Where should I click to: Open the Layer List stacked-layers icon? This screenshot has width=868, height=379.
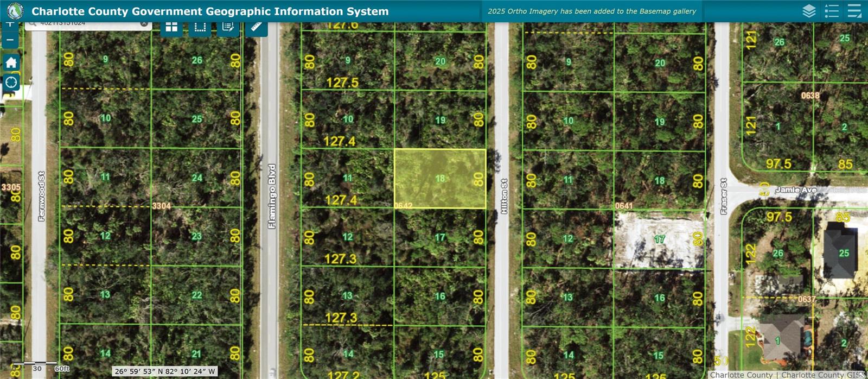pyautogui.click(x=809, y=11)
